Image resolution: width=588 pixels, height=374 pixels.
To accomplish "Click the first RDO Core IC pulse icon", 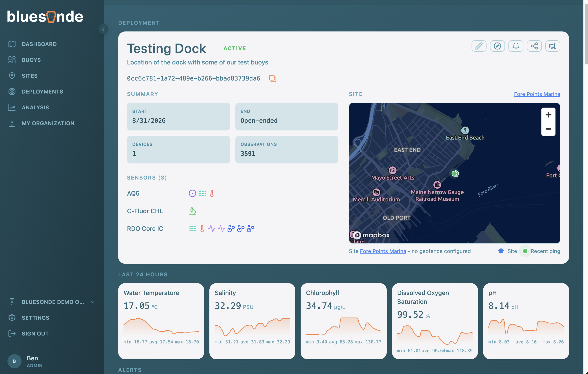I will coord(212,229).
